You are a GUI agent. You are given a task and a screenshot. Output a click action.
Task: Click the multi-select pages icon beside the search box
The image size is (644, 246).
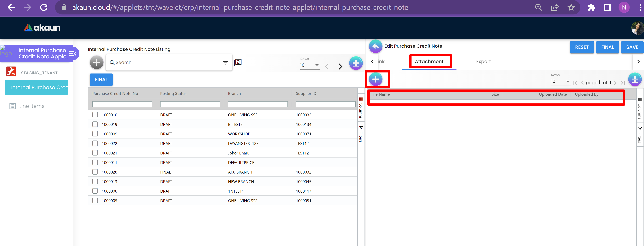tap(238, 62)
